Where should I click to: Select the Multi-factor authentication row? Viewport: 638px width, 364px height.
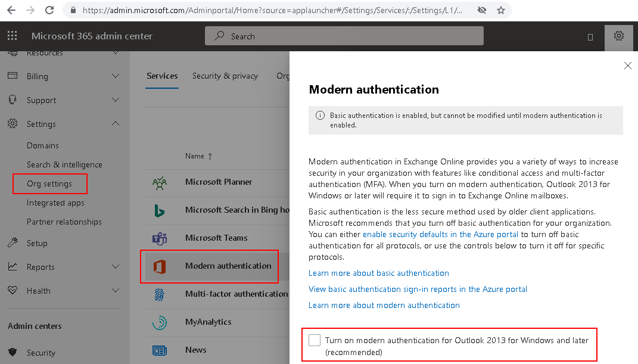tap(217, 294)
